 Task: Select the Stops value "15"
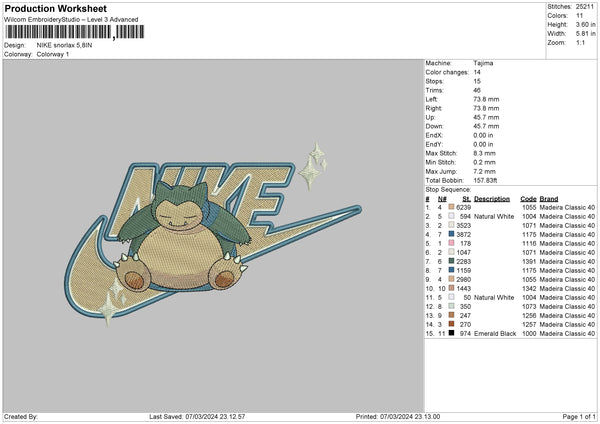[477, 81]
